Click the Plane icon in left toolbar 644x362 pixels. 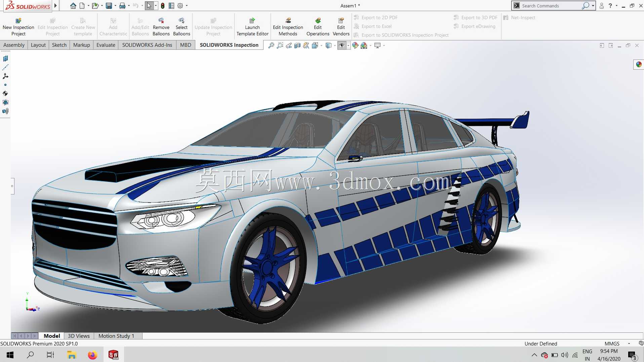5,59
